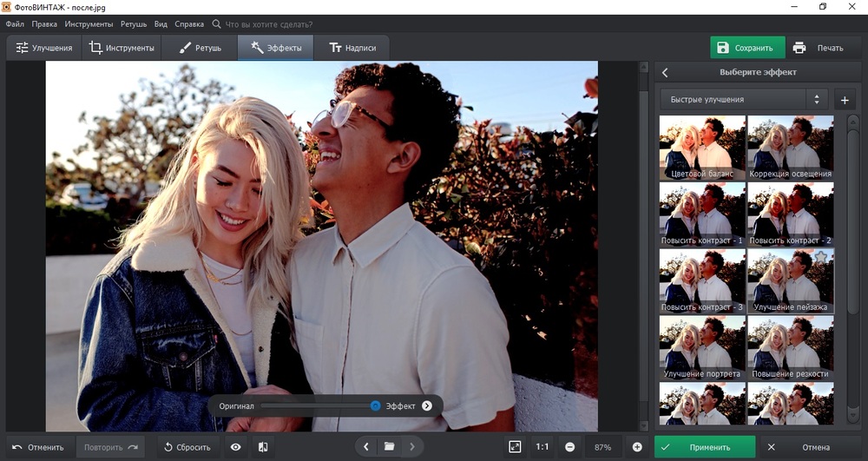
Task: Click the search field 'Что вы хотите сделать?'
Action: click(268, 24)
